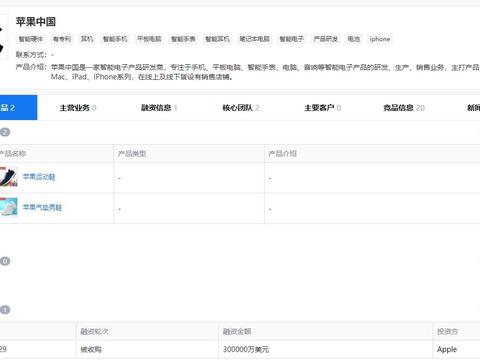This screenshot has height=360, width=480.
Task: Choose the 智能耳机 tag
Action: coord(217,39)
